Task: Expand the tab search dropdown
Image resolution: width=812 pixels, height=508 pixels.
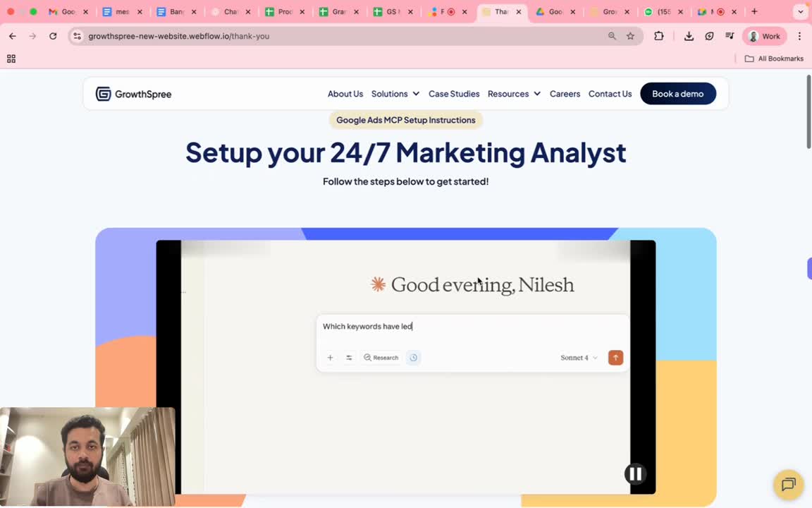Action: coord(800,11)
